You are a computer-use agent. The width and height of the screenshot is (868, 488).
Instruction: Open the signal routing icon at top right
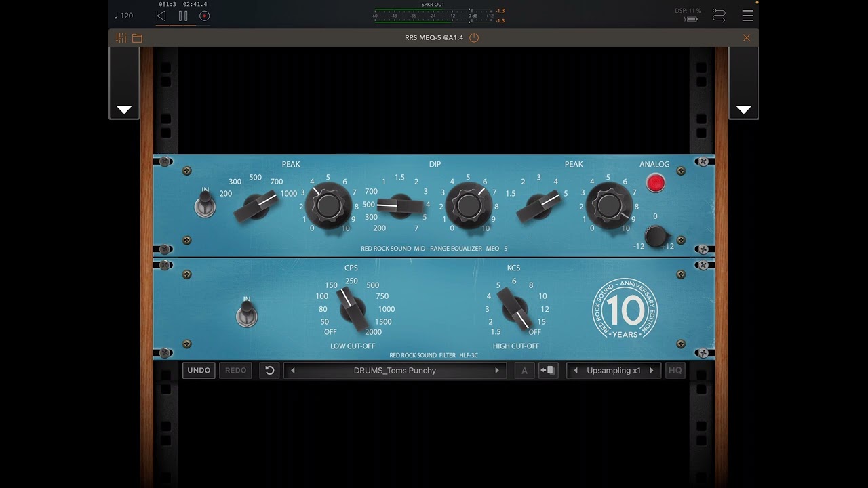[x=719, y=16]
